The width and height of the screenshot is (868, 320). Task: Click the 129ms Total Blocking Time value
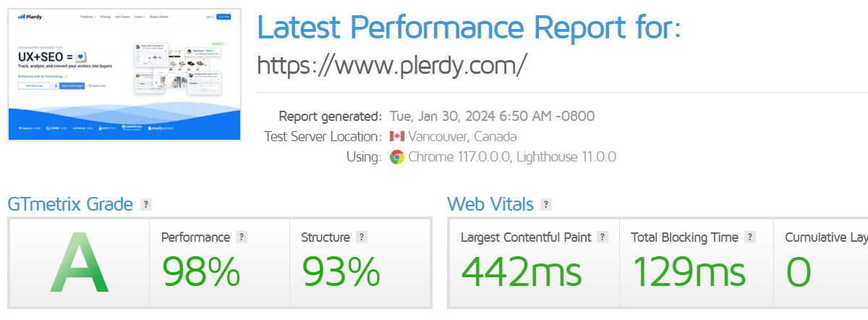[x=689, y=272]
